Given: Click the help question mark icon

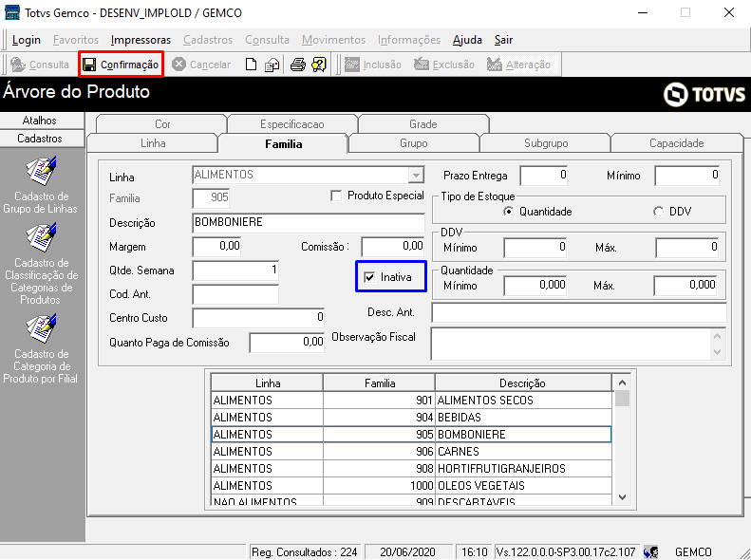Looking at the screenshot, I should [318, 65].
